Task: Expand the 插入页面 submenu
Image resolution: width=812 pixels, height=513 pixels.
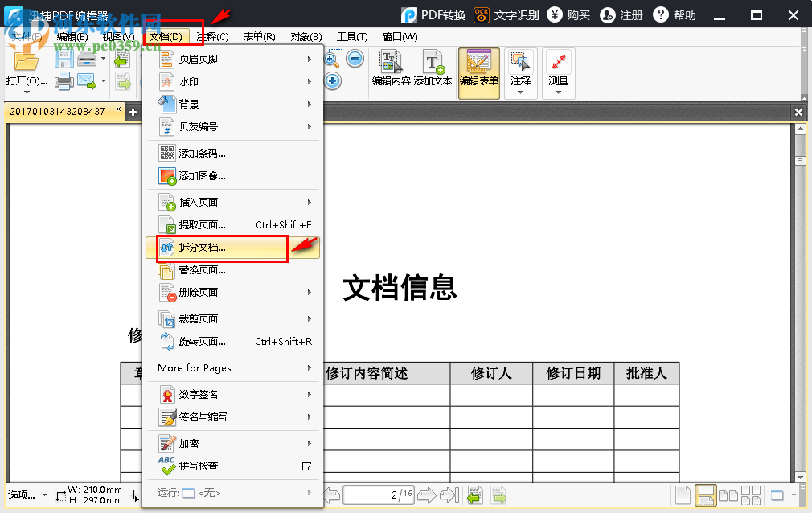Action: point(199,202)
